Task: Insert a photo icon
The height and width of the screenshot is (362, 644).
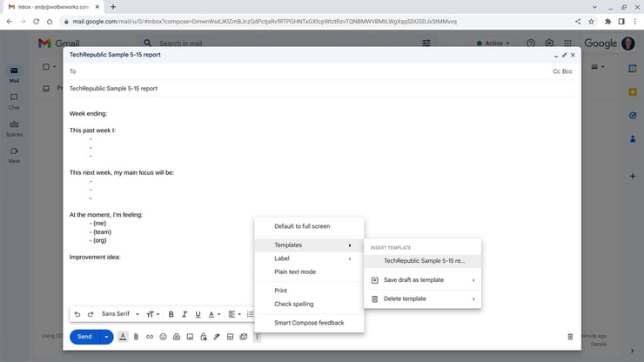Action: coord(190,337)
